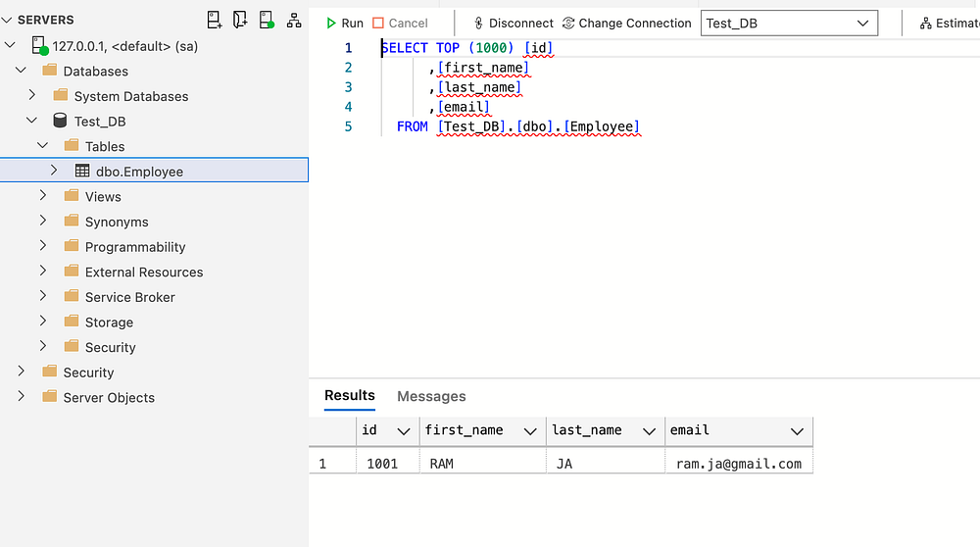This screenshot has height=547, width=980.
Task: Select the JA cell in results
Action: pyautogui.click(x=606, y=464)
